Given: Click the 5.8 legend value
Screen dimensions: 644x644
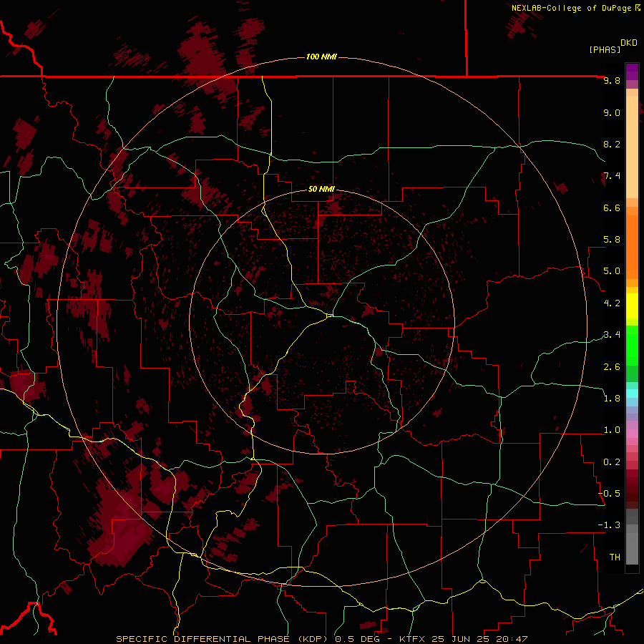Looking at the screenshot, I should tap(612, 240).
